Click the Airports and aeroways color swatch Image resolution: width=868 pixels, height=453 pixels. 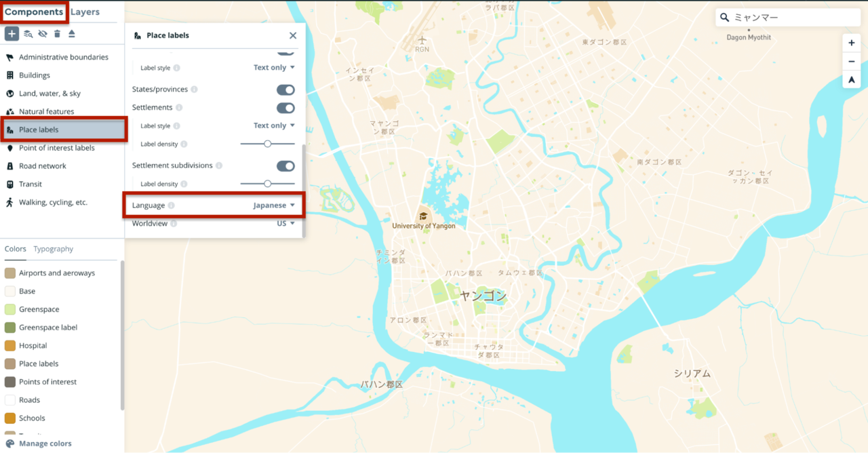[10, 273]
